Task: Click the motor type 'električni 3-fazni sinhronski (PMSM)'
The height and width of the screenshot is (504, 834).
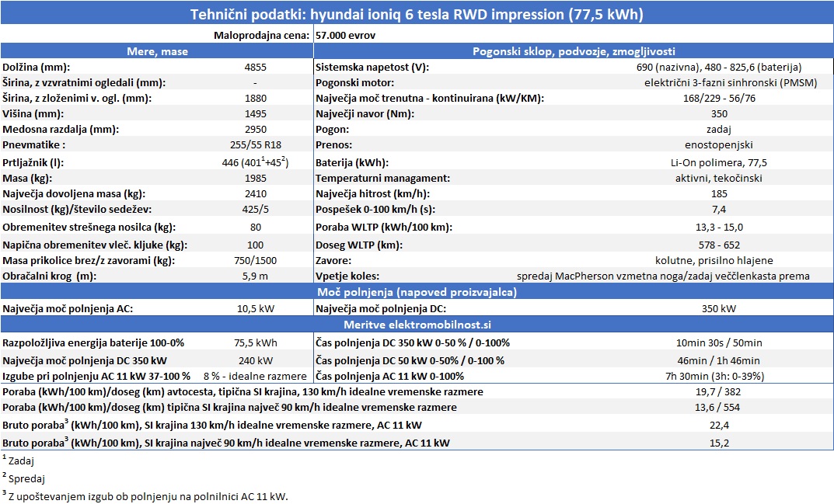Action: tap(731, 83)
